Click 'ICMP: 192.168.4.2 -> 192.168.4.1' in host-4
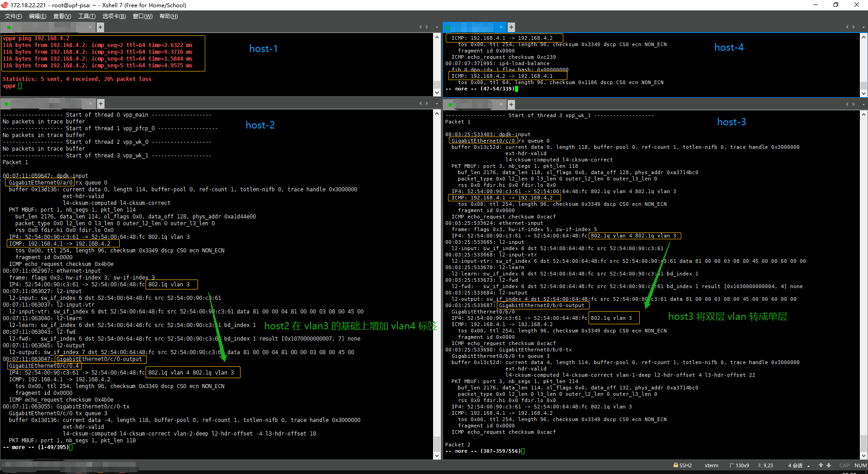Screen dimensions: 868x474 [x=502, y=76]
